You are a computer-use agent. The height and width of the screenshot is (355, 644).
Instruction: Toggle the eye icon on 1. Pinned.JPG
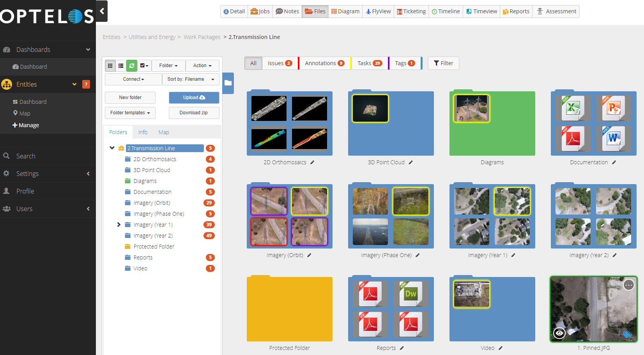[559, 333]
